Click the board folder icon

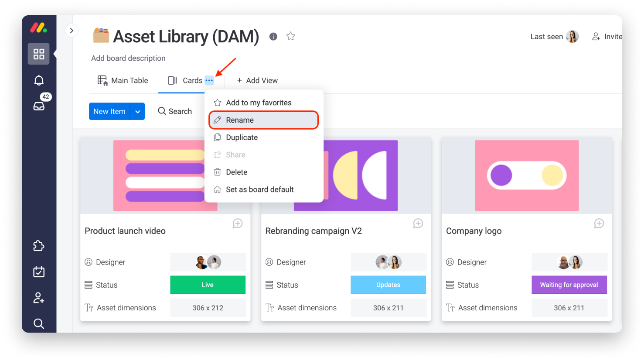(101, 35)
